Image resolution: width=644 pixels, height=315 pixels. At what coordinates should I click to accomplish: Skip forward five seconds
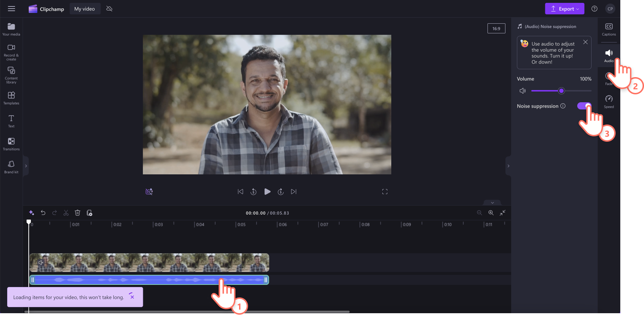(x=281, y=192)
